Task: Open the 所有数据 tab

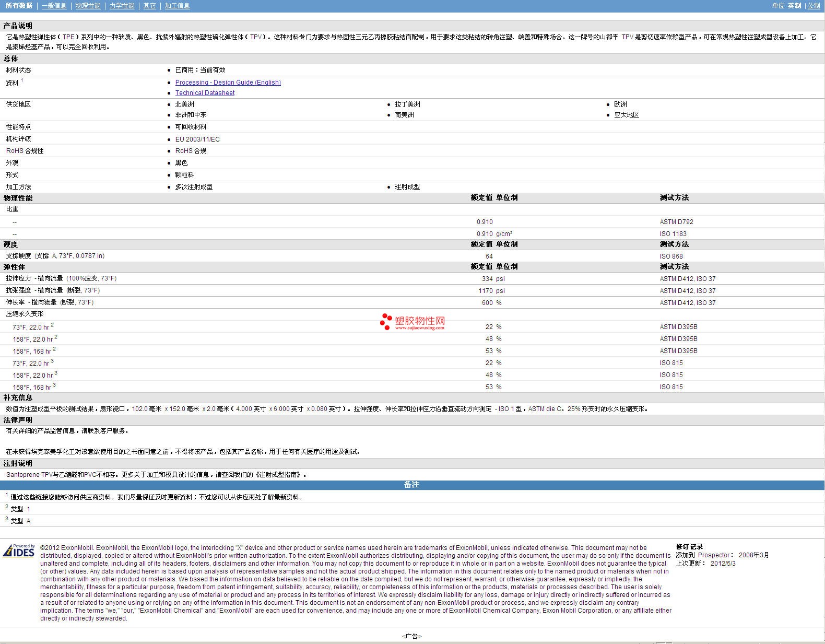Action: 19,6
